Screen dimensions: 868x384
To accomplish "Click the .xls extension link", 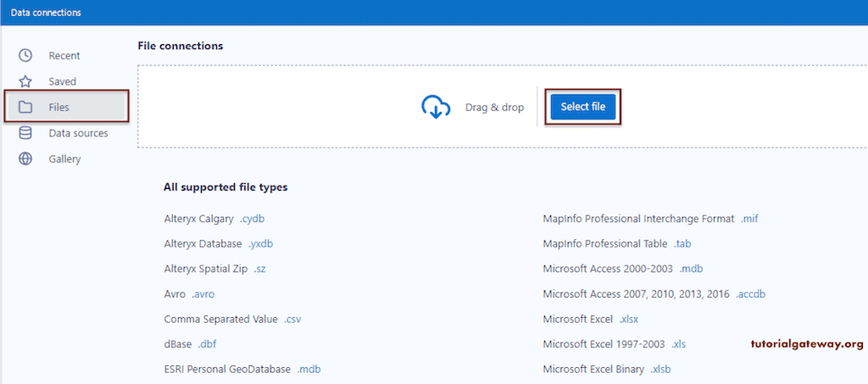I will click(x=679, y=344).
